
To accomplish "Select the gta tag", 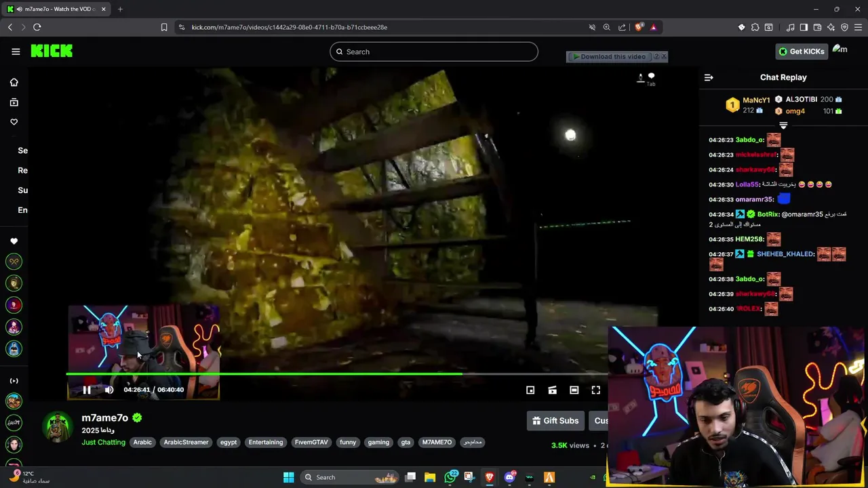I will [x=406, y=442].
